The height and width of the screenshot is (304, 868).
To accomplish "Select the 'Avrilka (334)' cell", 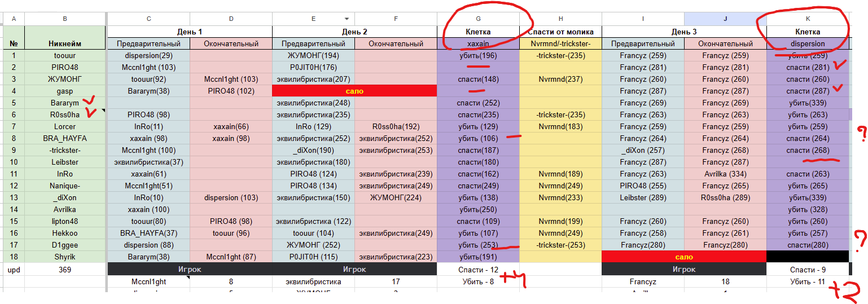I will [725, 174].
